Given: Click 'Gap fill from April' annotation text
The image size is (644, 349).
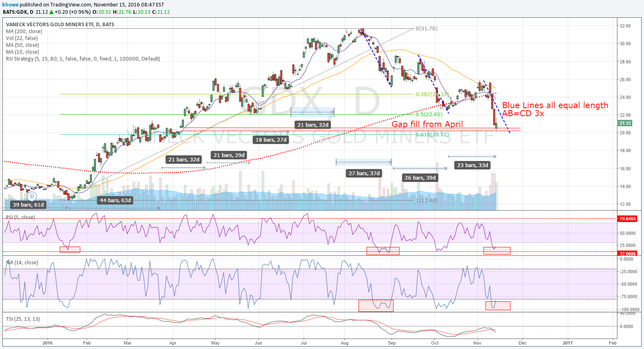Looking at the screenshot, I should tap(427, 124).
